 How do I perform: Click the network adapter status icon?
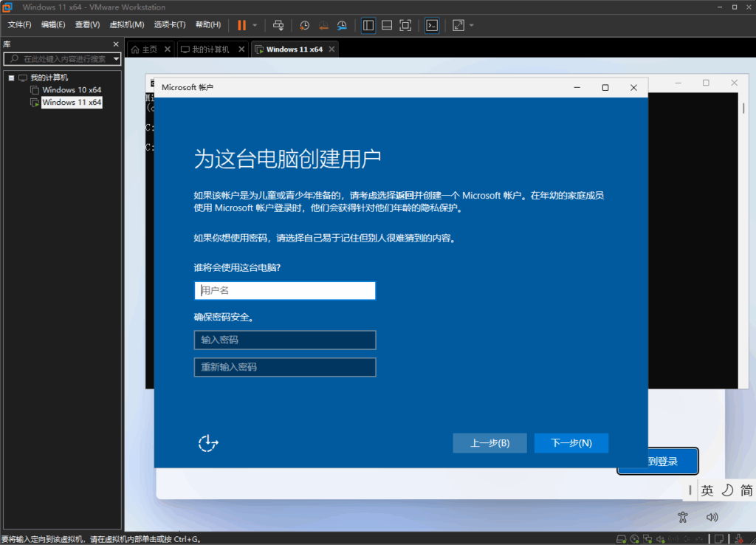click(x=647, y=539)
